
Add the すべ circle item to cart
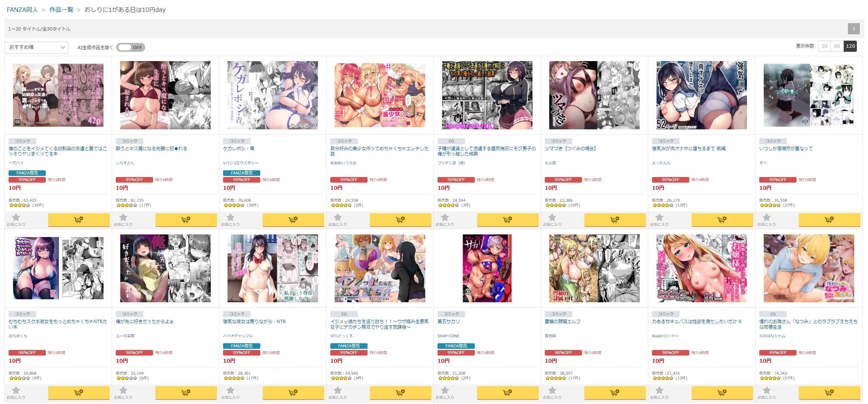[829, 220]
